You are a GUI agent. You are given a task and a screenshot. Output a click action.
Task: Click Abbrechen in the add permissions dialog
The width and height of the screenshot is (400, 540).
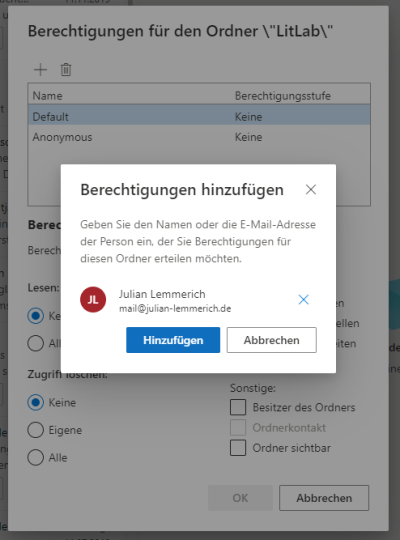pyautogui.click(x=271, y=340)
